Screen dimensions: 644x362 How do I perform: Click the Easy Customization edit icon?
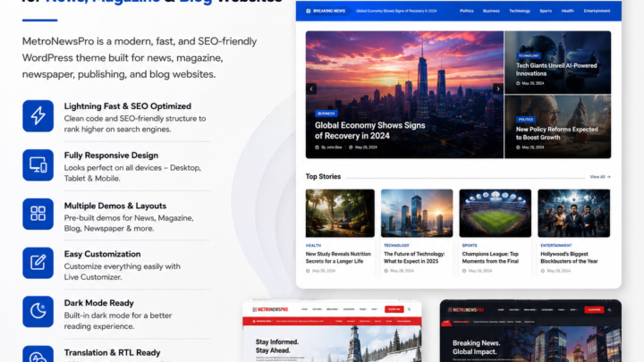point(38,263)
